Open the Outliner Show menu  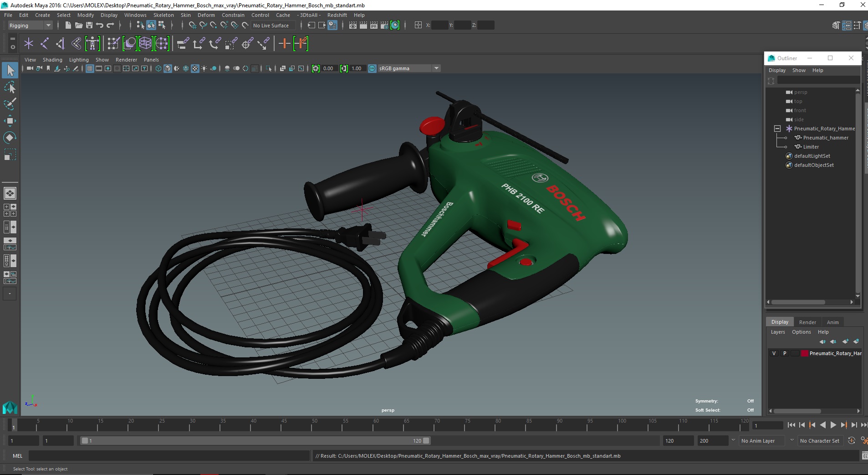pos(799,70)
